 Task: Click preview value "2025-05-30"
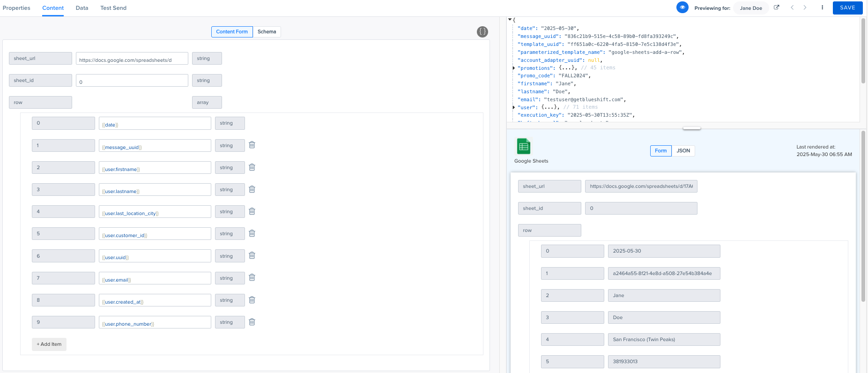[x=664, y=251]
